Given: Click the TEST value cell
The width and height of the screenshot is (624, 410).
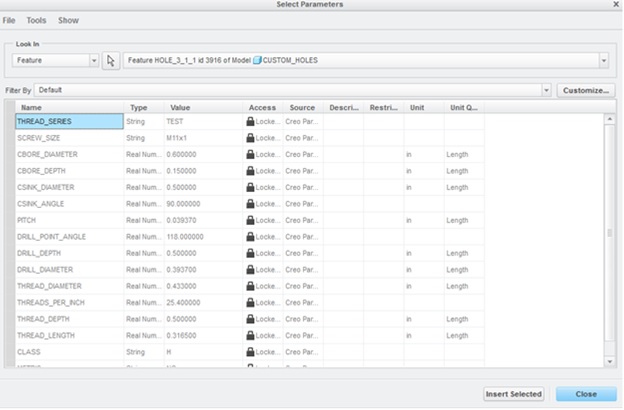Looking at the screenshot, I should point(203,121).
